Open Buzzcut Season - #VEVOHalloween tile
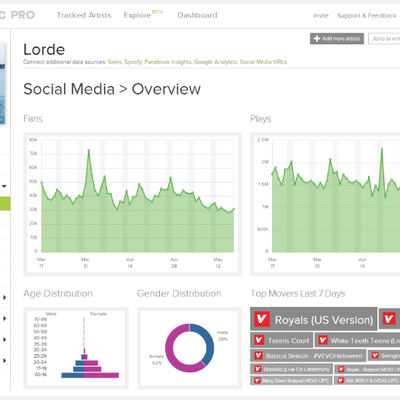This screenshot has height=400, width=400. [x=308, y=356]
